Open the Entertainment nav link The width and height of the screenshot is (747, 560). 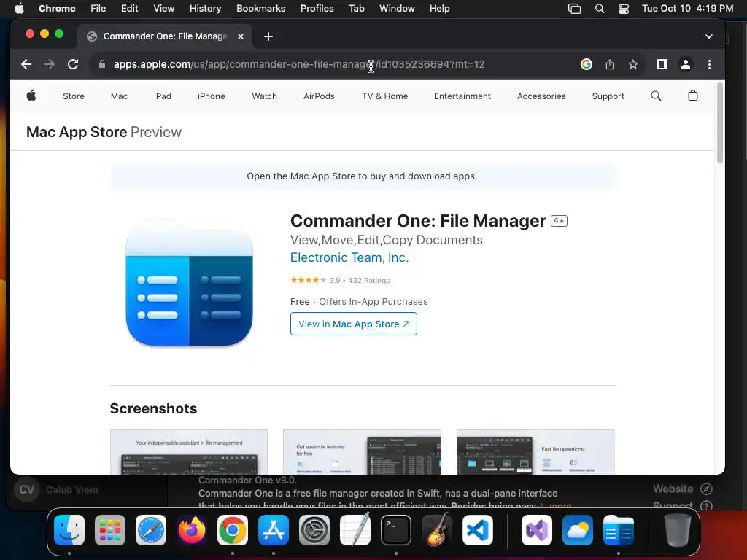tap(462, 96)
